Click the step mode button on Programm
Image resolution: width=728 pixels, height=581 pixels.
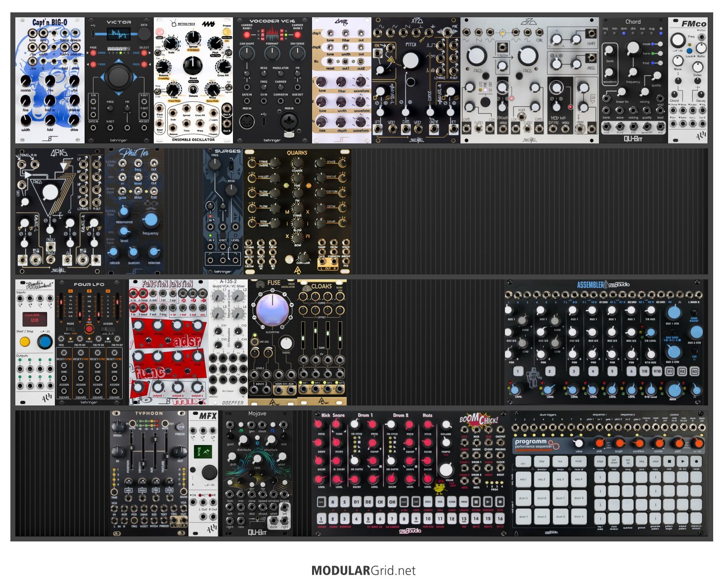tap(542, 461)
